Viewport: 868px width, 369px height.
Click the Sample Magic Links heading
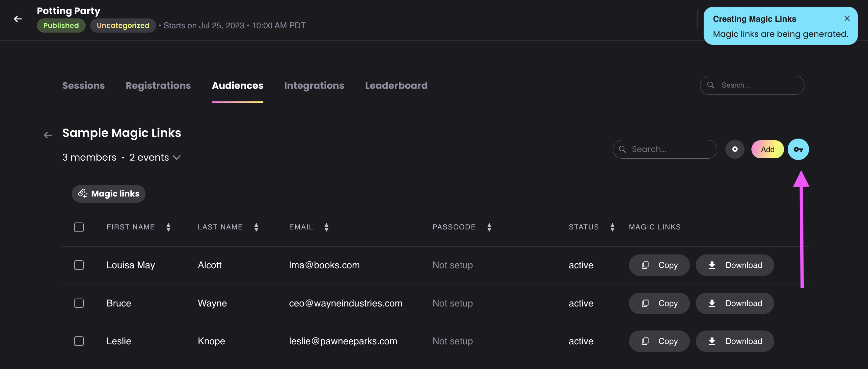click(121, 133)
